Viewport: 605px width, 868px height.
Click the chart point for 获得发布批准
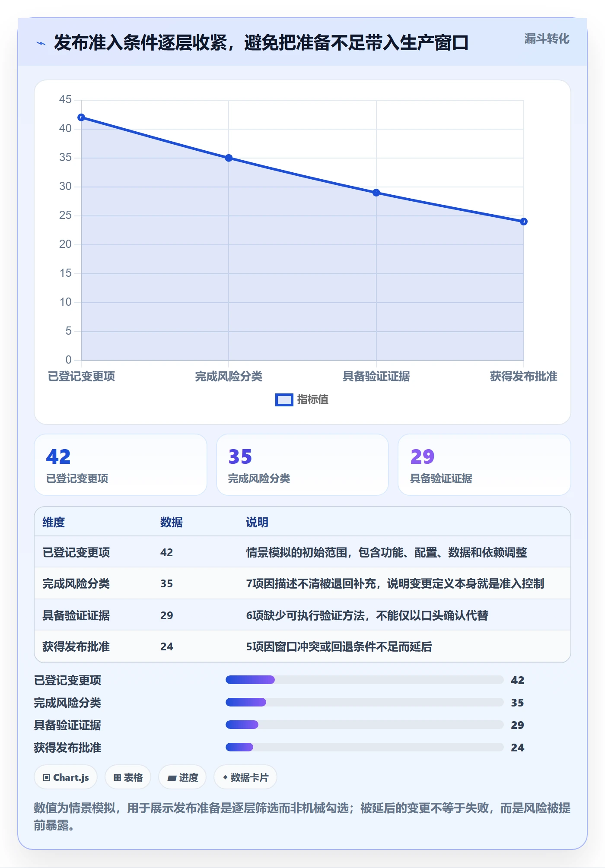click(523, 222)
